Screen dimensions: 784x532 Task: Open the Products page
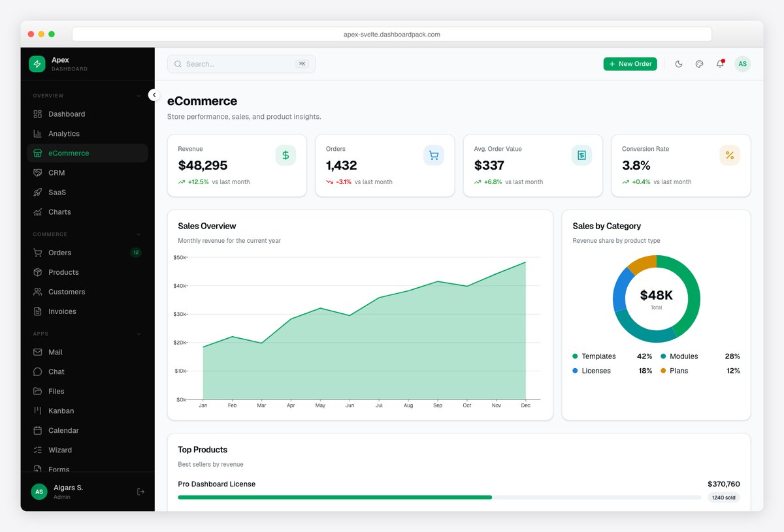point(88,272)
